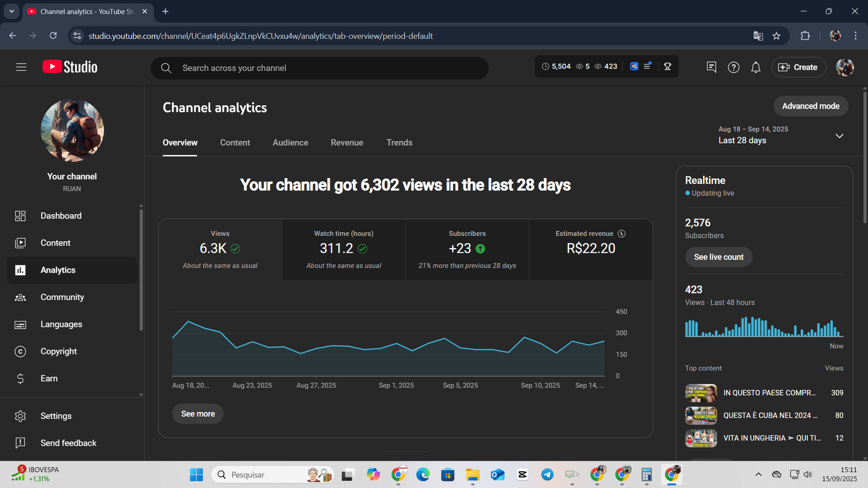Click the Copyright icon in the sidebar

20,351
